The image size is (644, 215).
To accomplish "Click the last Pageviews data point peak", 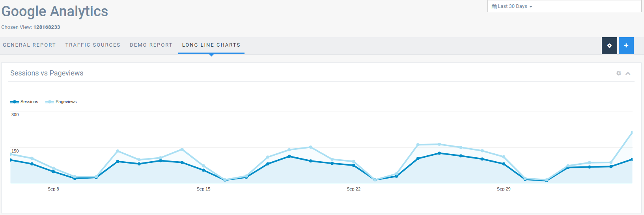I will [x=632, y=132].
